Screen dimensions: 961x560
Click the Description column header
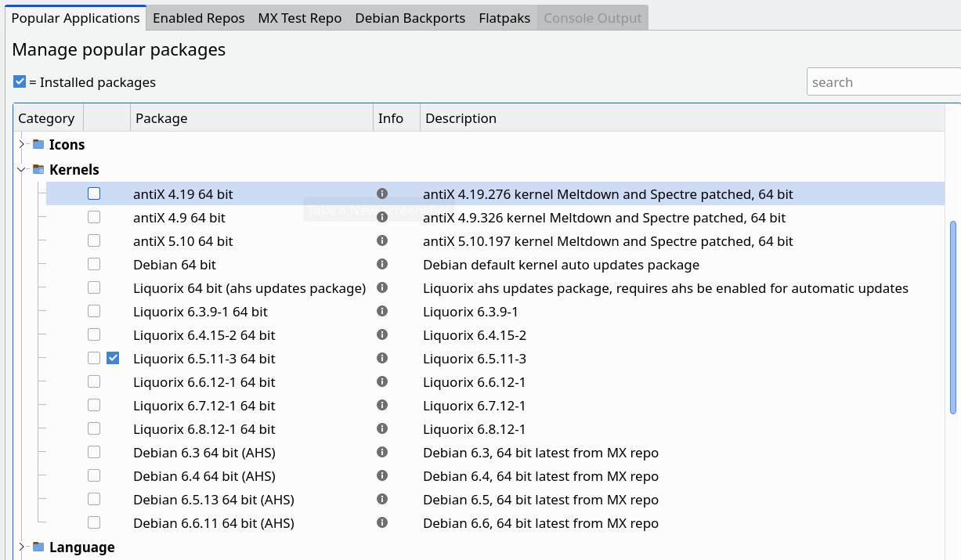[681, 118]
